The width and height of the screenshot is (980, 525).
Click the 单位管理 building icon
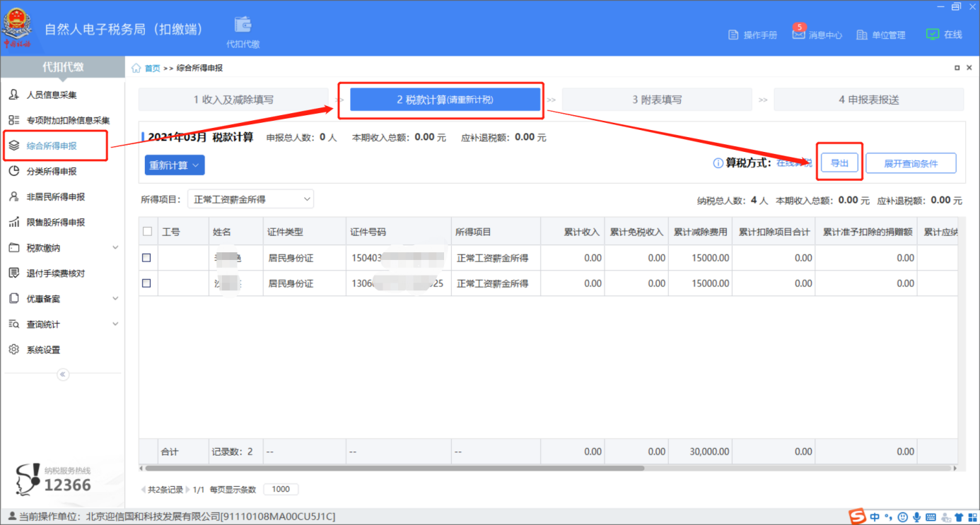click(861, 35)
